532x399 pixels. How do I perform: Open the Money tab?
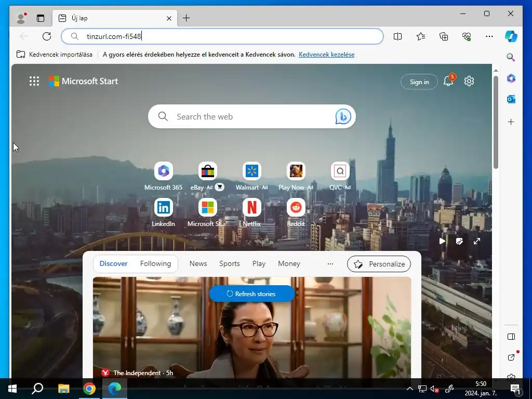pos(289,263)
